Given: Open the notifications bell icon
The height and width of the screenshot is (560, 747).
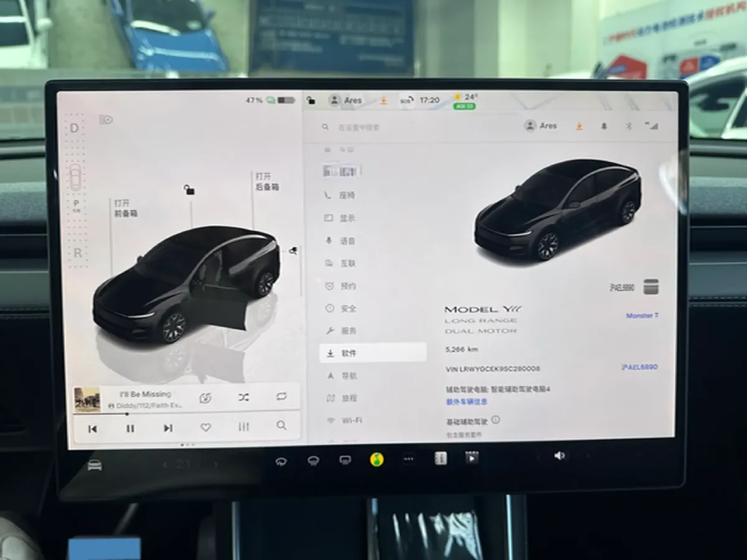Looking at the screenshot, I should coord(604,126).
